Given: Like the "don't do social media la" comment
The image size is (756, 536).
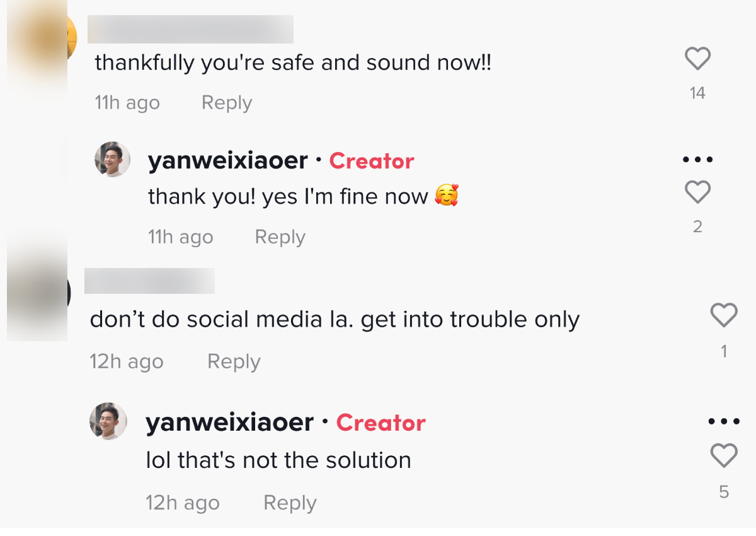Looking at the screenshot, I should click(724, 315).
